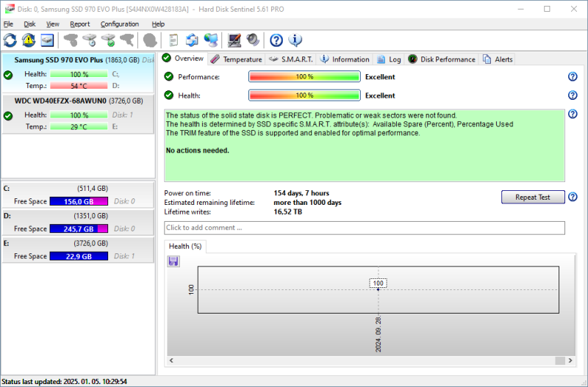Open the Disk menu

[x=29, y=24]
